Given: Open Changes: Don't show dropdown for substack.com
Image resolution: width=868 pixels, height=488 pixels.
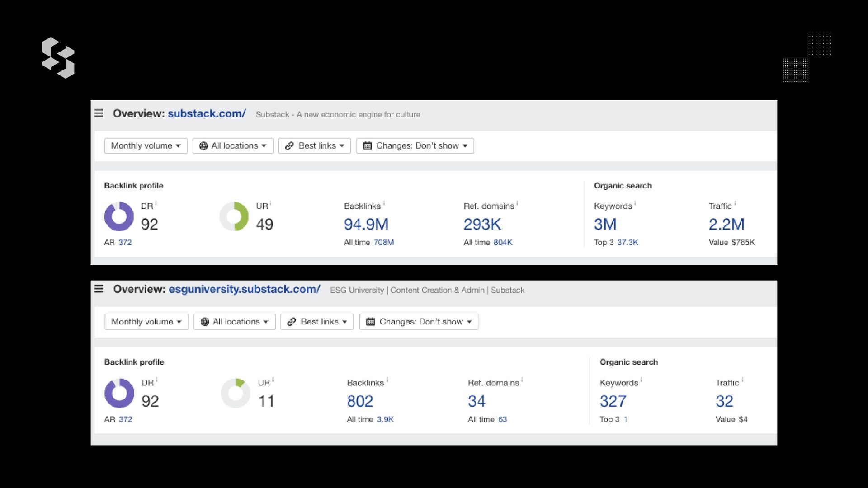Looking at the screenshot, I should pos(415,146).
